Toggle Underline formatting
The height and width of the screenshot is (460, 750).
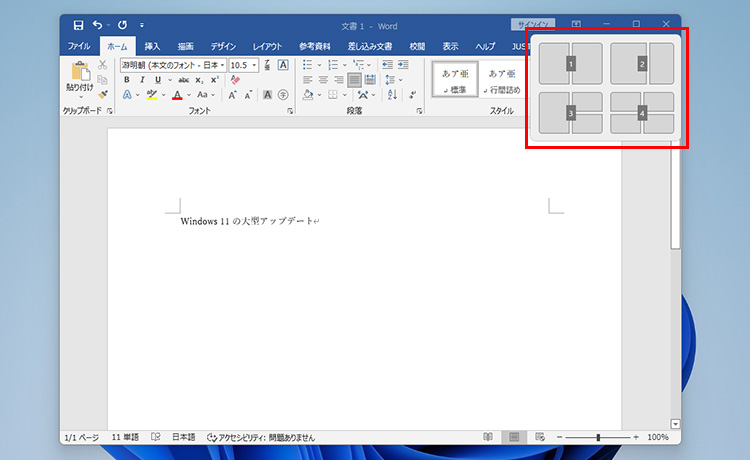157,80
